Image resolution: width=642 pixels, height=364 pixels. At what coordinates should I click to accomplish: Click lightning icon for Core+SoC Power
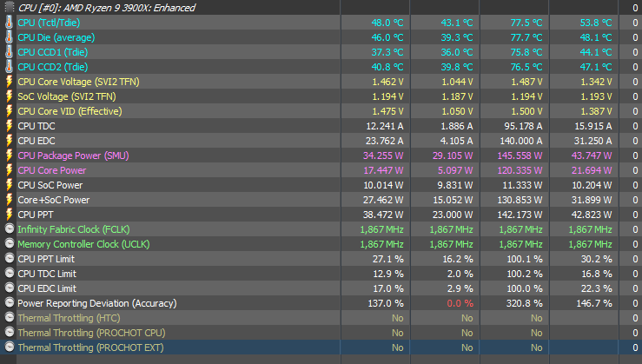(9, 200)
